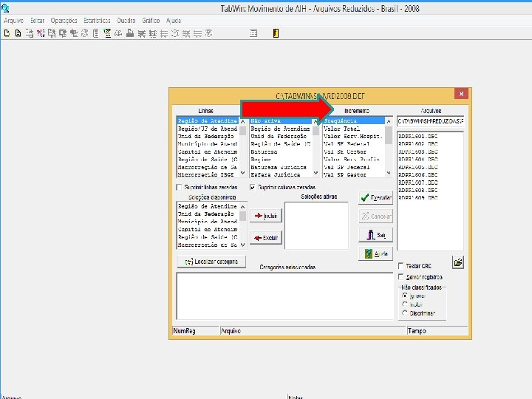Select Natureza Jurídica in Colunas list

tap(280, 167)
